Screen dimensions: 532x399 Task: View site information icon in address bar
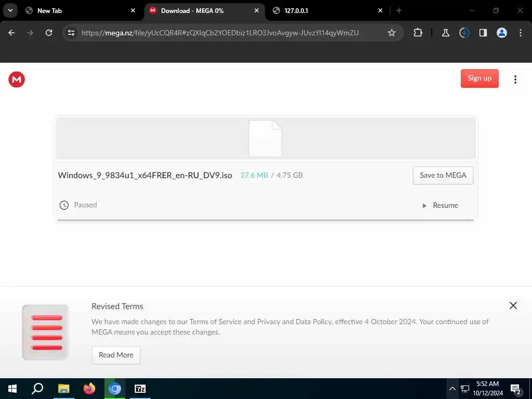(71, 33)
